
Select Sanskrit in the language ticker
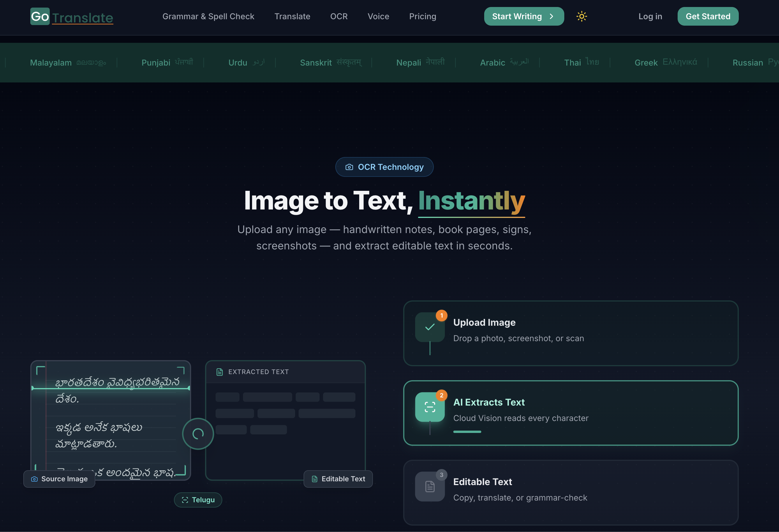pyautogui.click(x=330, y=62)
